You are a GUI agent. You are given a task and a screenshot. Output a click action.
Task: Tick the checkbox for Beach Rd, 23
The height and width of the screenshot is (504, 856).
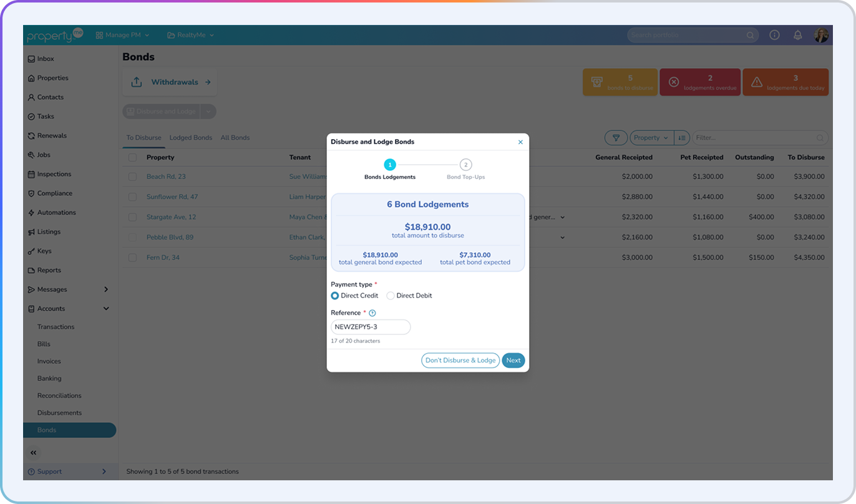click(132, 177)
